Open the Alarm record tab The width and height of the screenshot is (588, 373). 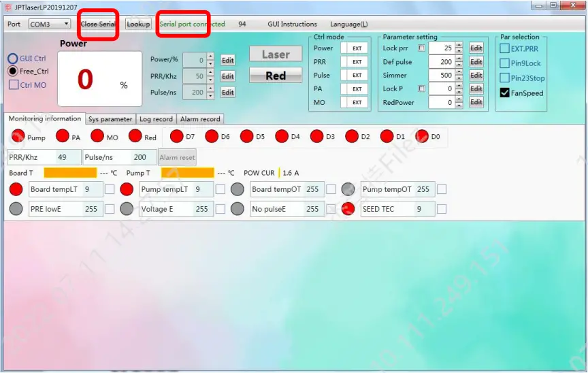click(200, 119)
